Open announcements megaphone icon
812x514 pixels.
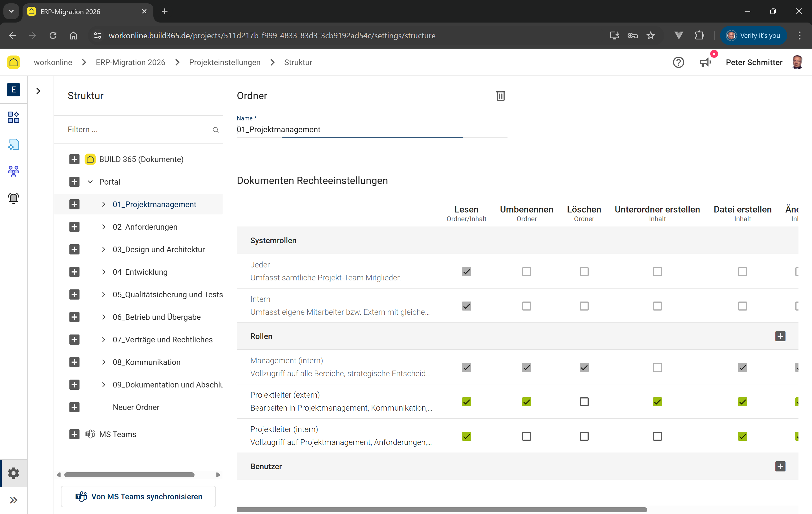705,62
